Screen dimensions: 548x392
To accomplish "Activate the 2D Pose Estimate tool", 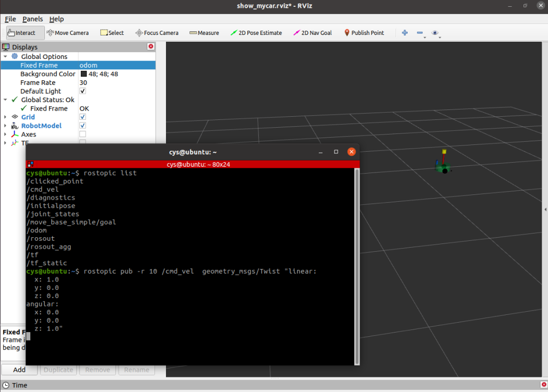I will 256,33.
